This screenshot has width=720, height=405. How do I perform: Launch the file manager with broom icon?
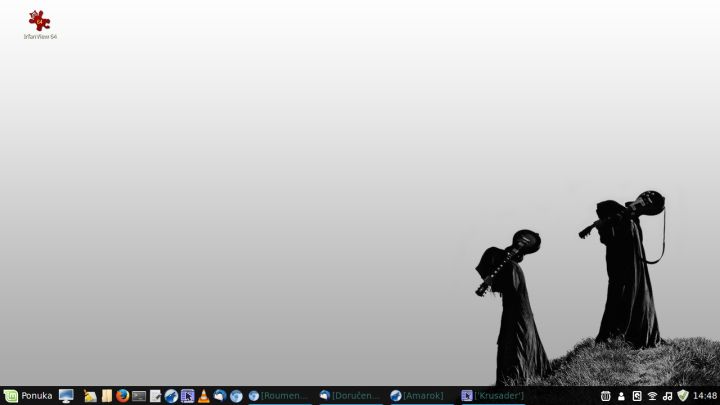click(x=90, y=396)
